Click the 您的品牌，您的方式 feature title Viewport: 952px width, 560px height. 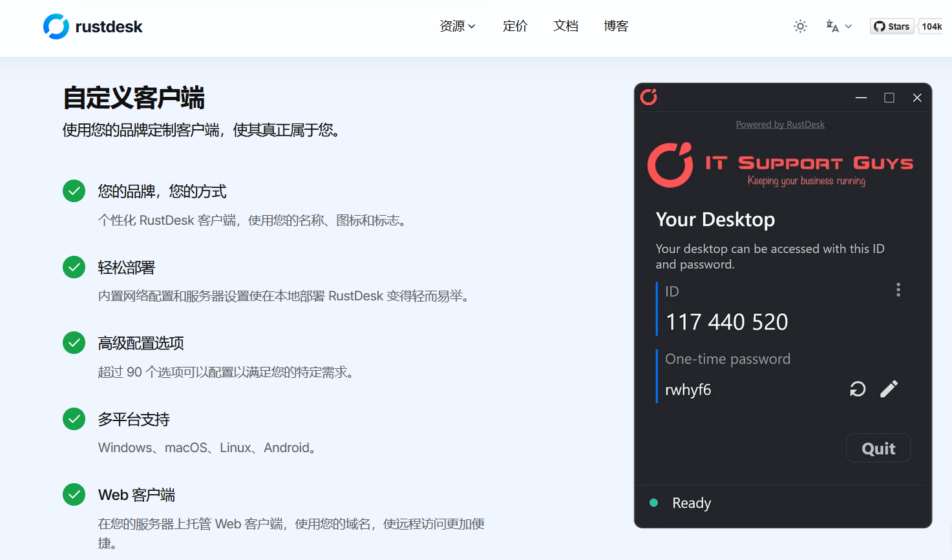point(162,191)
